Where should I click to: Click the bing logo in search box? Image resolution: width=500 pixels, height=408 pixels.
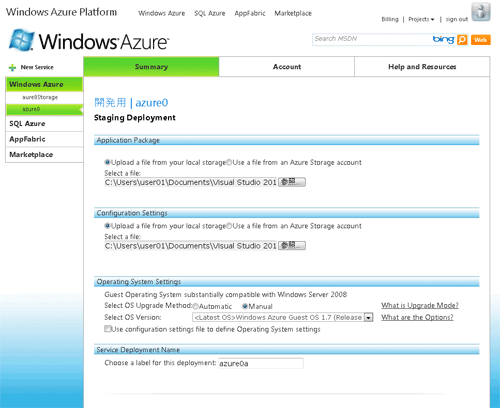(443, 40)
